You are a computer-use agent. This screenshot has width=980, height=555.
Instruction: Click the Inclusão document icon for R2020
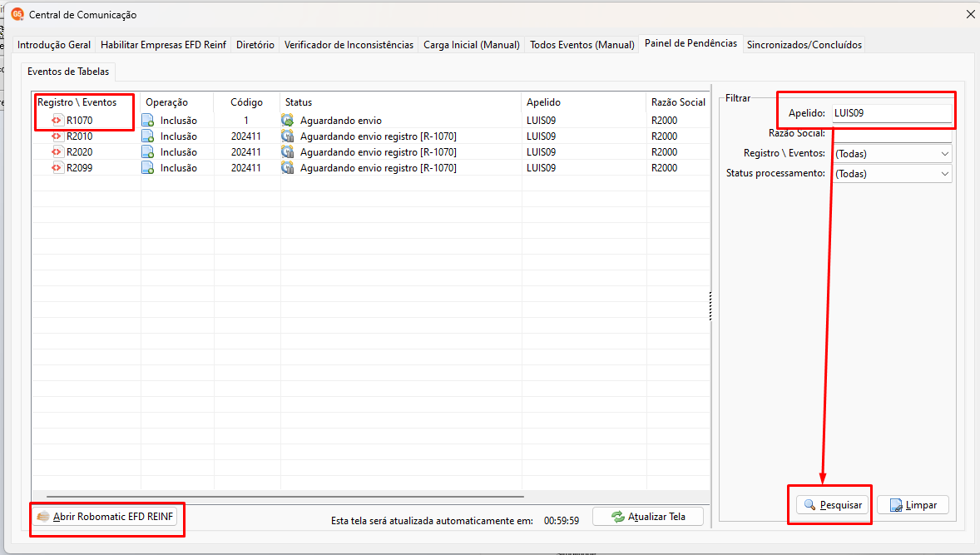click(148, 152)
